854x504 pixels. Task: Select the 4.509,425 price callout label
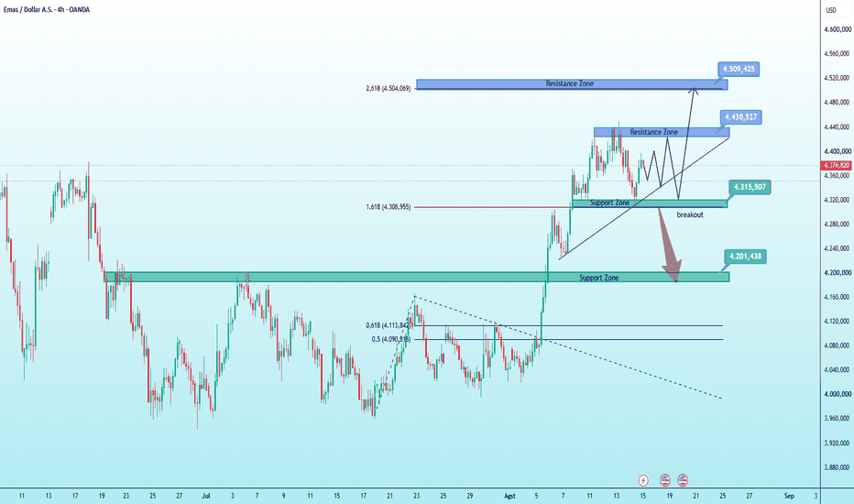click(x=739, y=70)
